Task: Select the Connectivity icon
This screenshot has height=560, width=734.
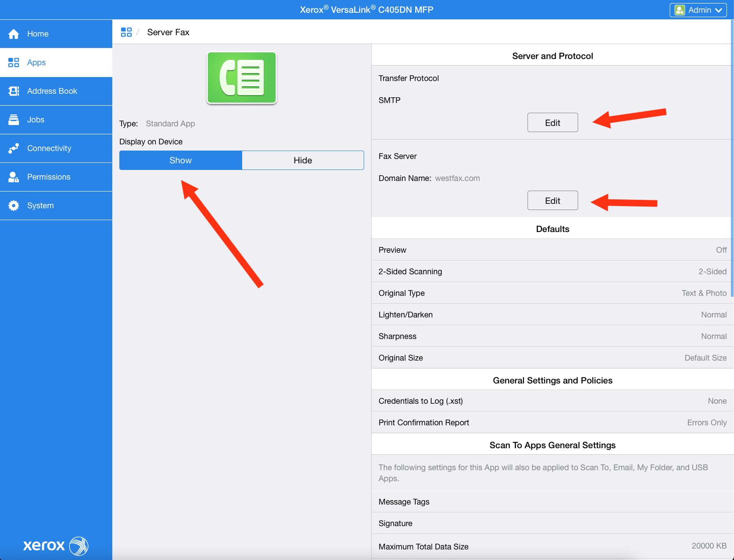Action: (x=14, y=148)
